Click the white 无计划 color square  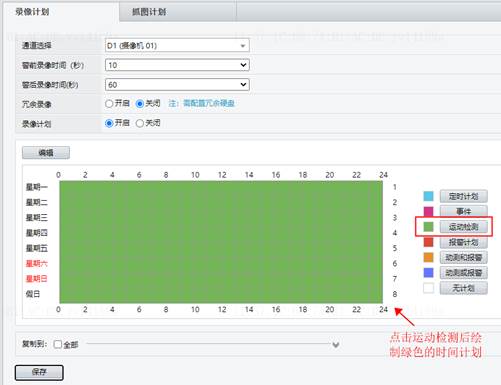(x=428, y=288)
